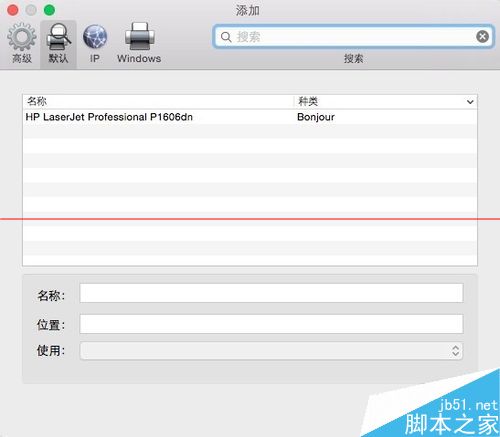The image size is (500, 437).
Task: Clear the search field with the x button
Action: click(x=482, y=36)
